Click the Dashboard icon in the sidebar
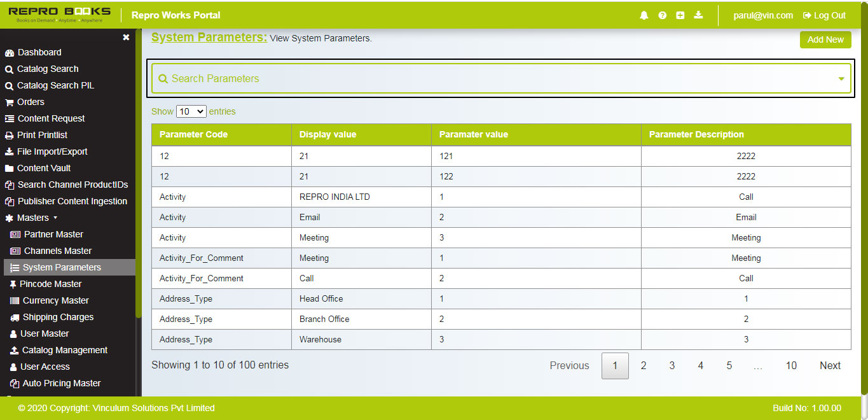This screenshot has width=868, height=420. click(9, 52)
